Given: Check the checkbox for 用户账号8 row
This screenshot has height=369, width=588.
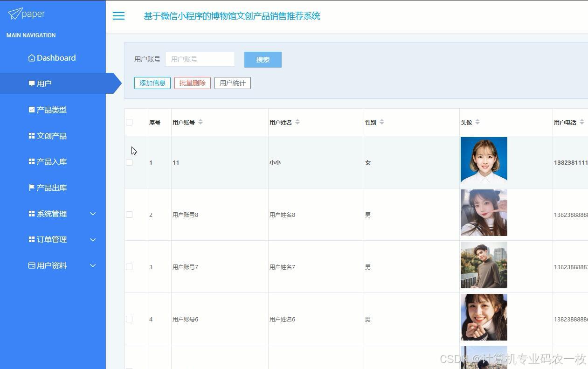Looking at the screenshot, I should tap(129, 215).
